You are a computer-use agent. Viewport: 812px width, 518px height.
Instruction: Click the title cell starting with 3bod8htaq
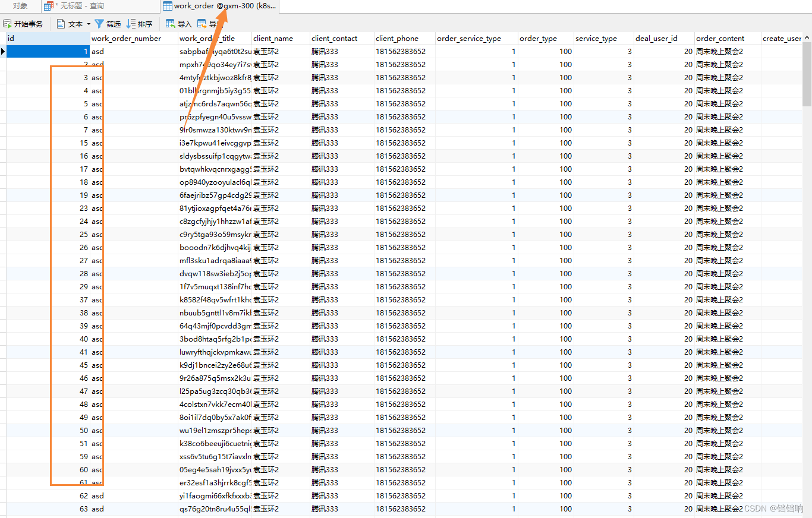pos(215,339)
